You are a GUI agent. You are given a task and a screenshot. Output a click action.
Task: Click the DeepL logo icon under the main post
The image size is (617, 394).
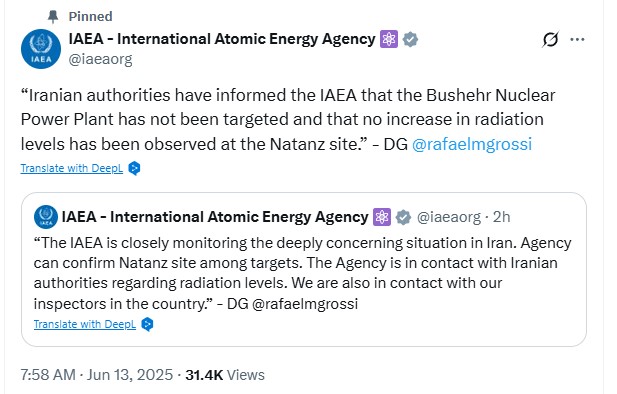coord(134,168)
